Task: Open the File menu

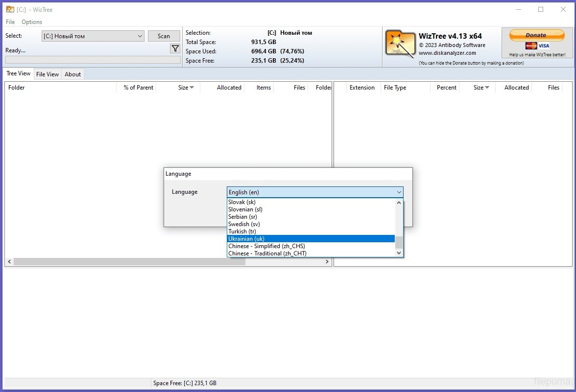Action: click(10, 22)
